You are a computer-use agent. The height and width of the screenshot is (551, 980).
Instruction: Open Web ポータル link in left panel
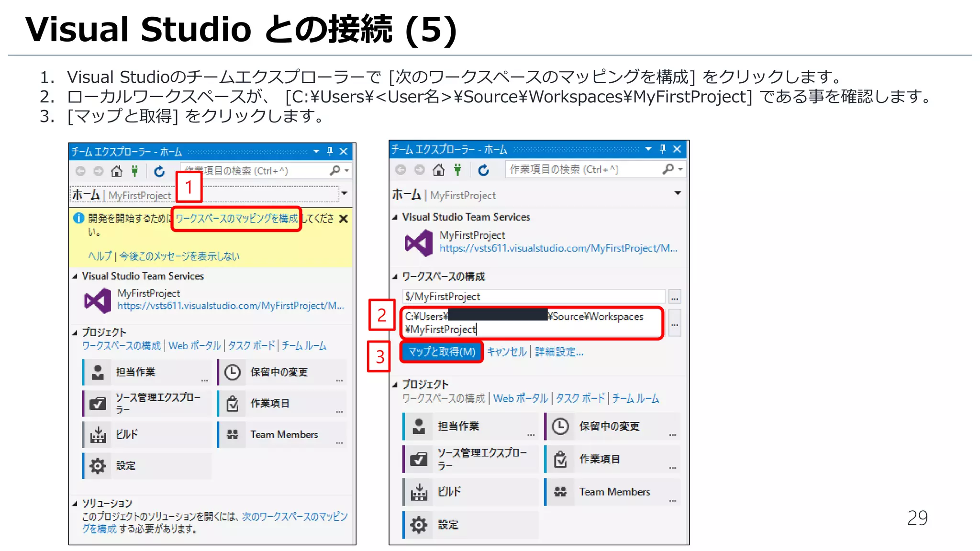click(x=195, y=346)
